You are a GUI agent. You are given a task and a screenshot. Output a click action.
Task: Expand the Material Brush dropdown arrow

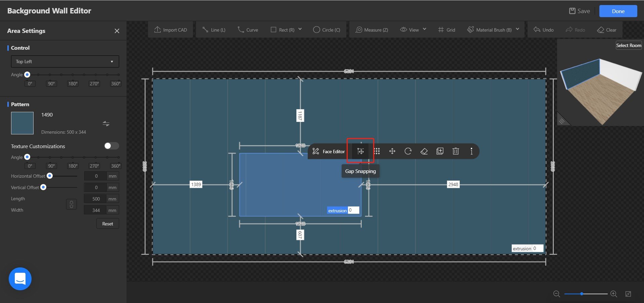click(517, 30)
